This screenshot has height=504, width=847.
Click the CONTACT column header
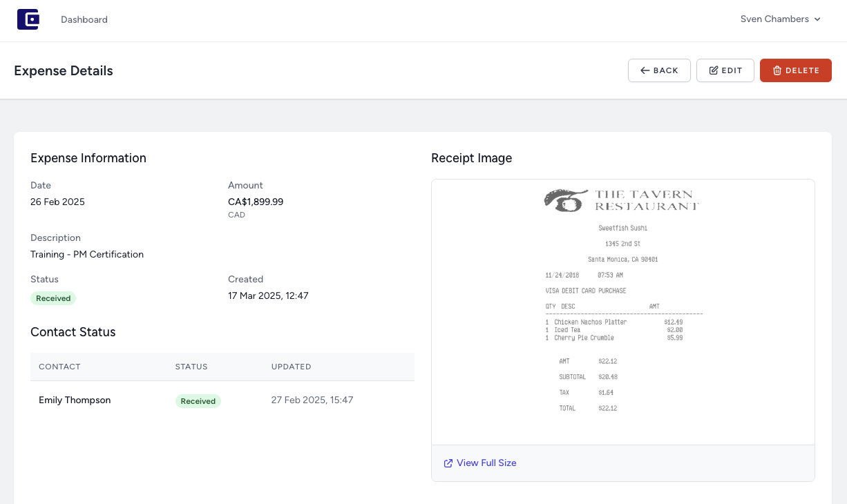click(x=59, y=367)
